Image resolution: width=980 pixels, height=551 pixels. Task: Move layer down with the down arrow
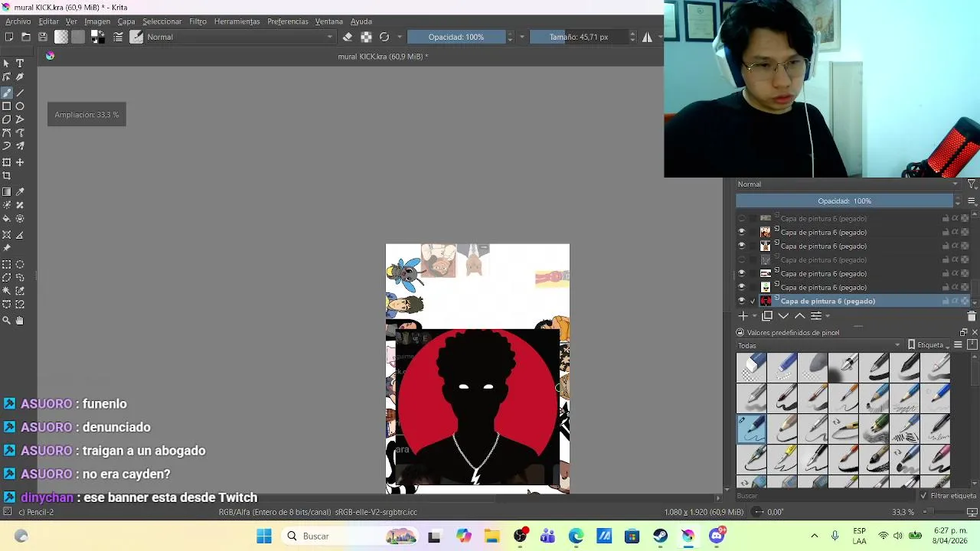(783, 316)
